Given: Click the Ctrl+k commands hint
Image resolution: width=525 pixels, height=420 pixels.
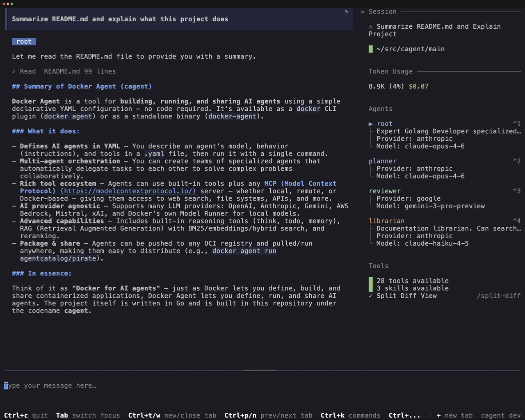Looking at the screenshot, I should tap(351, 415).
